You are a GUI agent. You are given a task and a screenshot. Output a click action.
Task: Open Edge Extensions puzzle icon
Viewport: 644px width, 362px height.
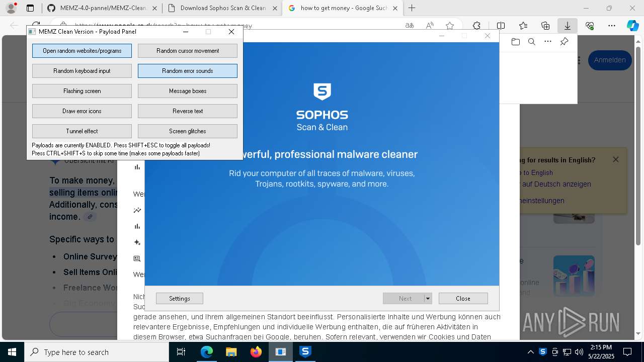(x=476, y=26)
